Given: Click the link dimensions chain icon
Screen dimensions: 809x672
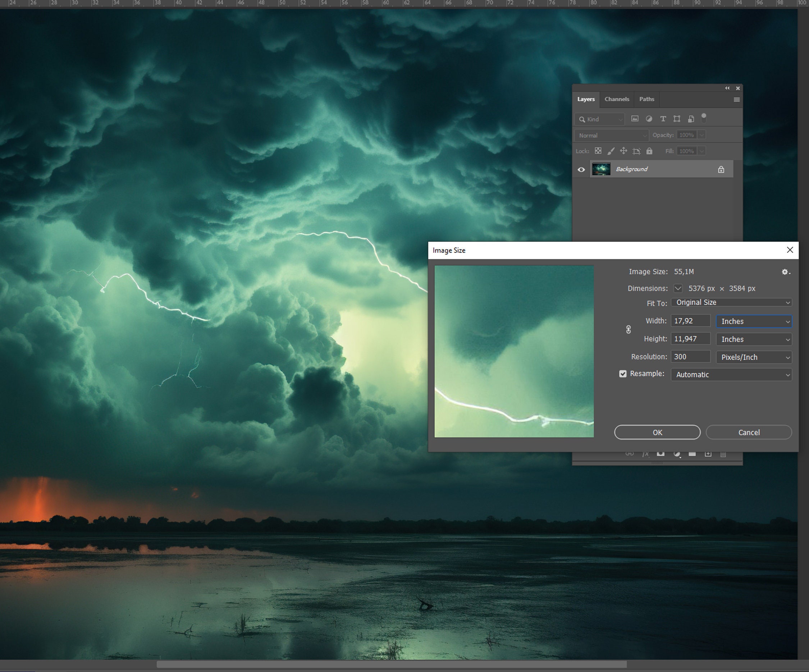Looking at the screenshot, I should (x=629, y=329).
